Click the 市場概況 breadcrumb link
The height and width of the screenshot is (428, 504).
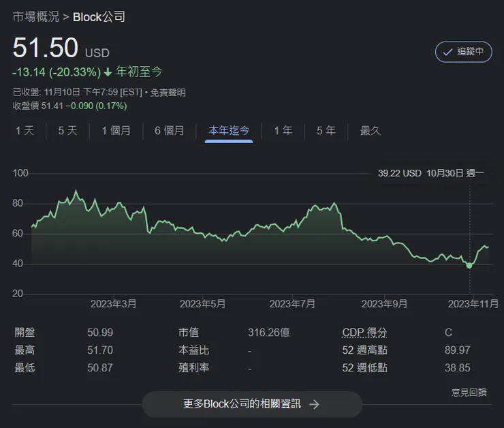(36, 17)
